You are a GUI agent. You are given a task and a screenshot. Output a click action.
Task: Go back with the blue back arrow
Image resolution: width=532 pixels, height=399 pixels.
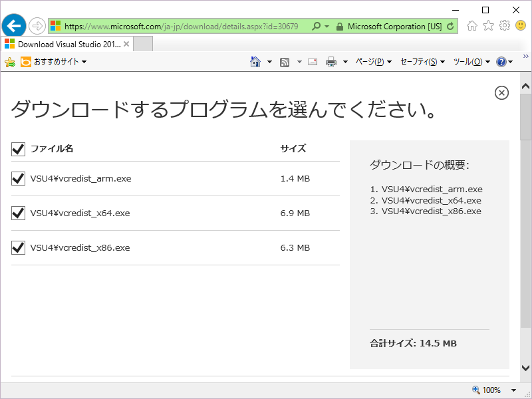14,26
